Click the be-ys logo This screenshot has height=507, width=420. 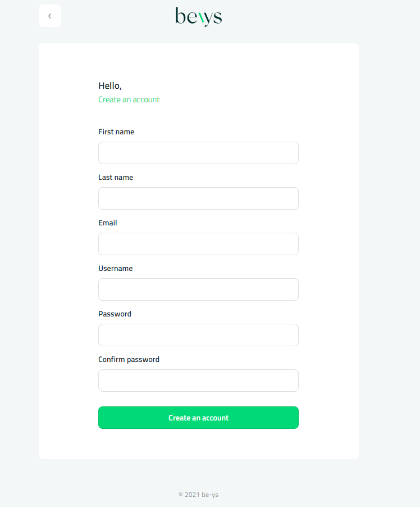[198, 17]
